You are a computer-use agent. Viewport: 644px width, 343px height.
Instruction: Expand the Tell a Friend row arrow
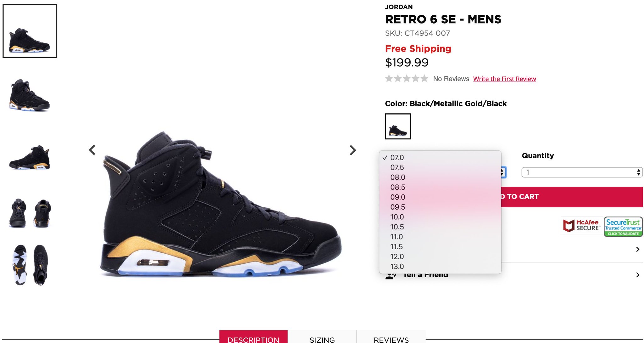[638, 275]
